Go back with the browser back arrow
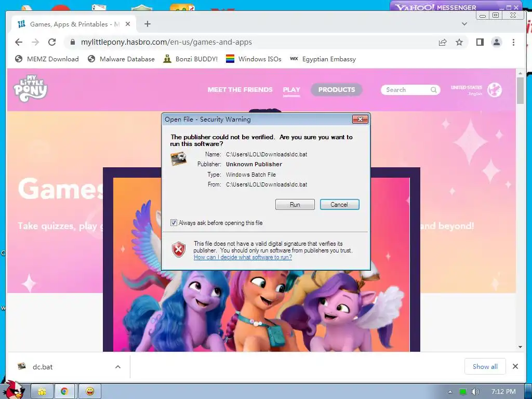 [x=19, y=42]
